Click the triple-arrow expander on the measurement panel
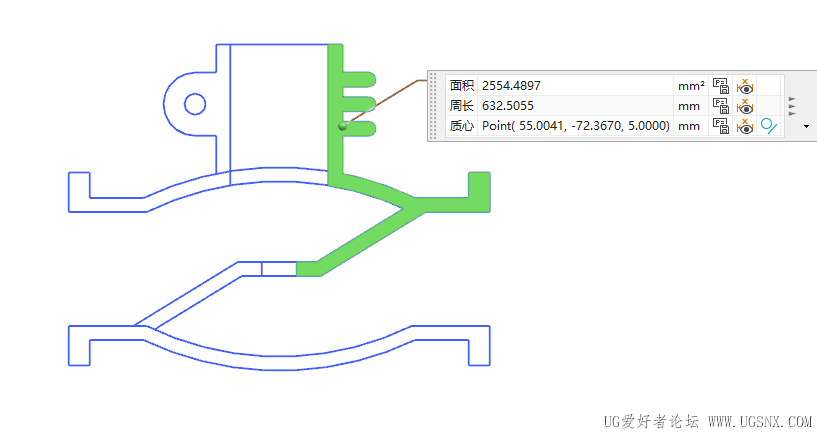The height and width of the screenshot is (434, 817). (792, 106)
